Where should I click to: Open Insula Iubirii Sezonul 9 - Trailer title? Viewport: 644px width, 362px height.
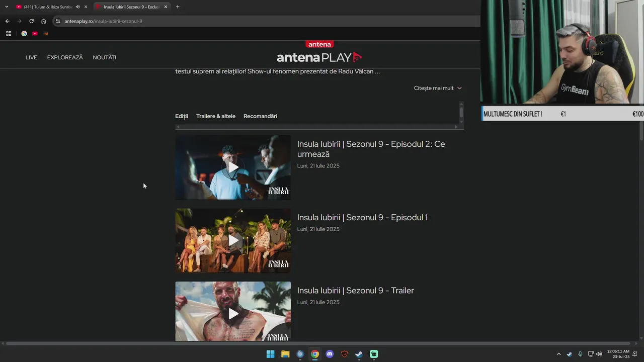[x=355, y=291]
